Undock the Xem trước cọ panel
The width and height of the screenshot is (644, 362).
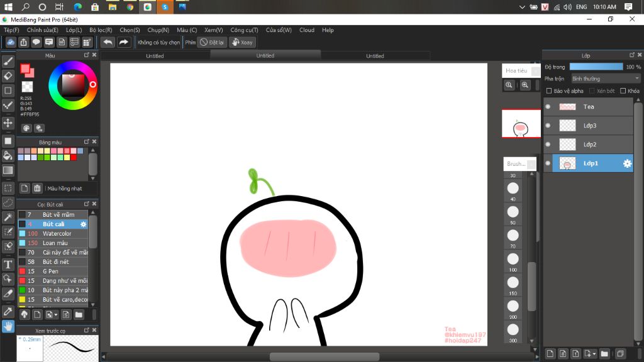coord(87,330)
